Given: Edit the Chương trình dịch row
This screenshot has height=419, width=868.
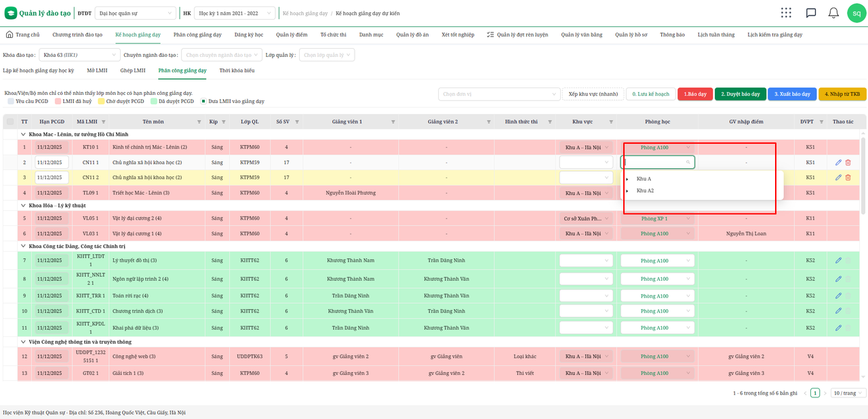Looking at the screenshot, I should [x=838, y=311].
